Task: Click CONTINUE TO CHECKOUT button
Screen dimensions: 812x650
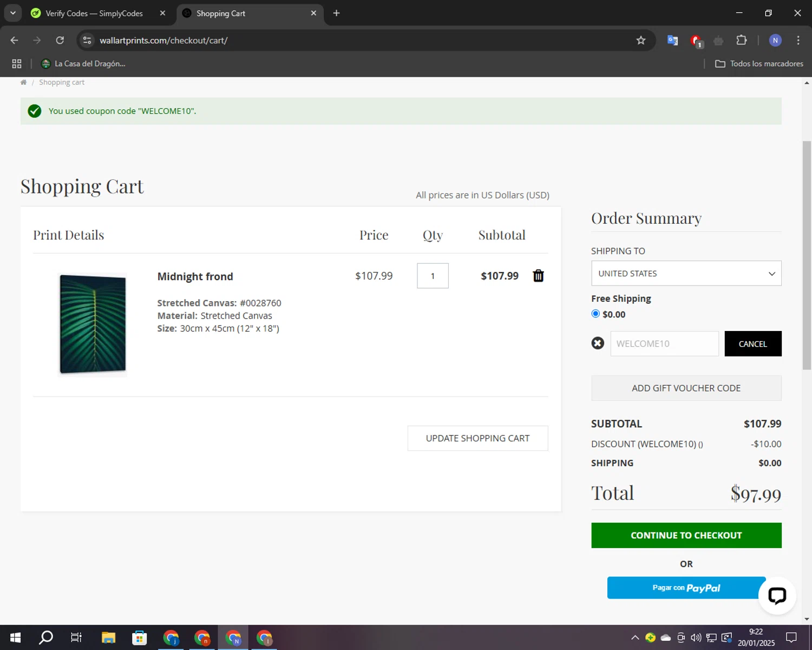Action: [686, 535]
